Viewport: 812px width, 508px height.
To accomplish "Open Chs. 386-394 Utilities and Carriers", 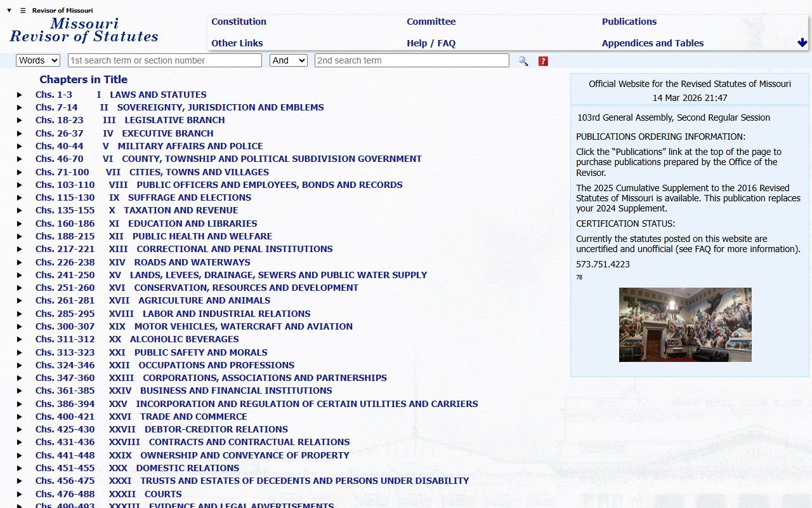I will click(257, 404).
